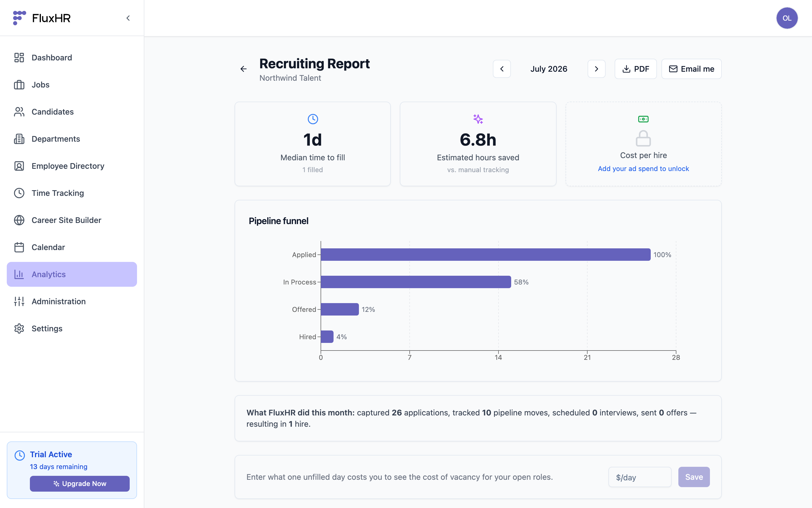
Task: Open the Jobs briefcase icon
Action: 19,85
